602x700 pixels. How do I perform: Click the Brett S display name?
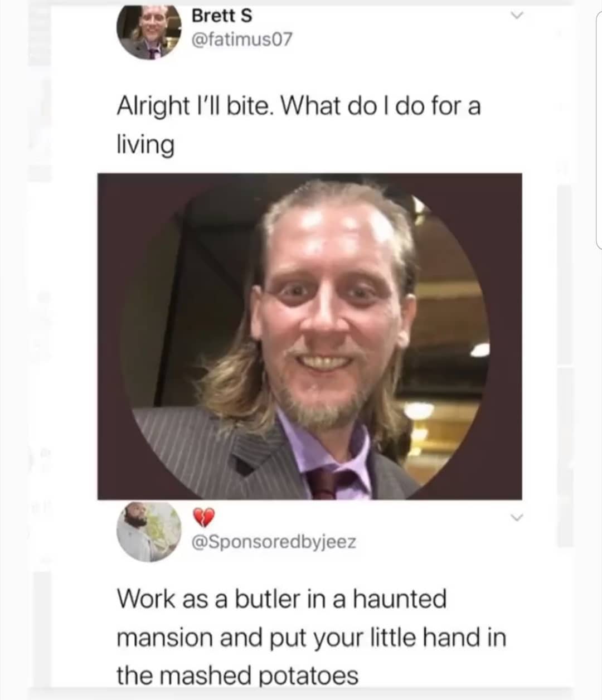[x=222, y=16]
